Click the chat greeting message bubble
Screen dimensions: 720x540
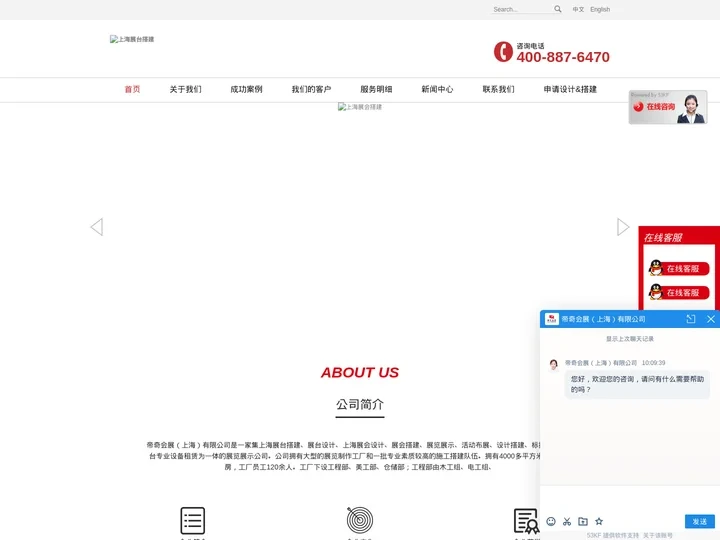637,384
